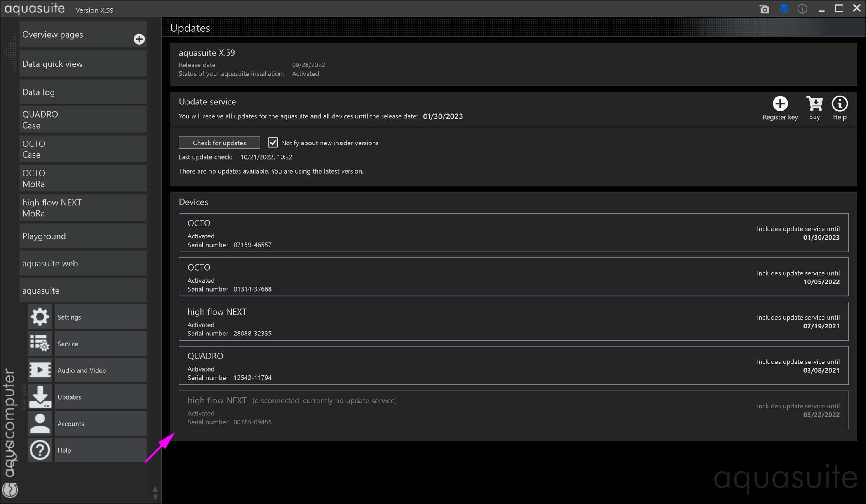The image size is (866, 504).
Task: Click the screenshot camera icon in title bar
Action: [x=764, y=9]
